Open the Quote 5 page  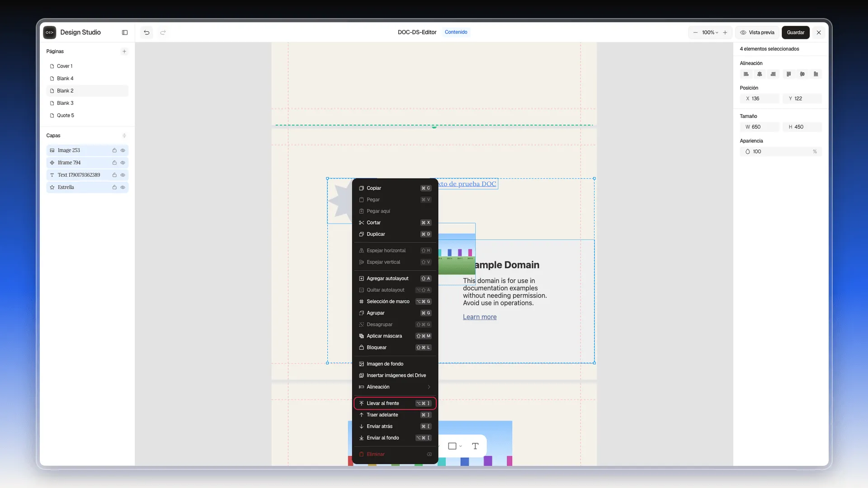tap(87, 116)
